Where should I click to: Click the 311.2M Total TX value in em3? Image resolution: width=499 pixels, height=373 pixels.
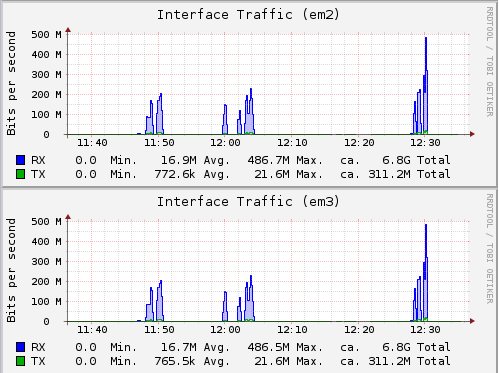409,361
